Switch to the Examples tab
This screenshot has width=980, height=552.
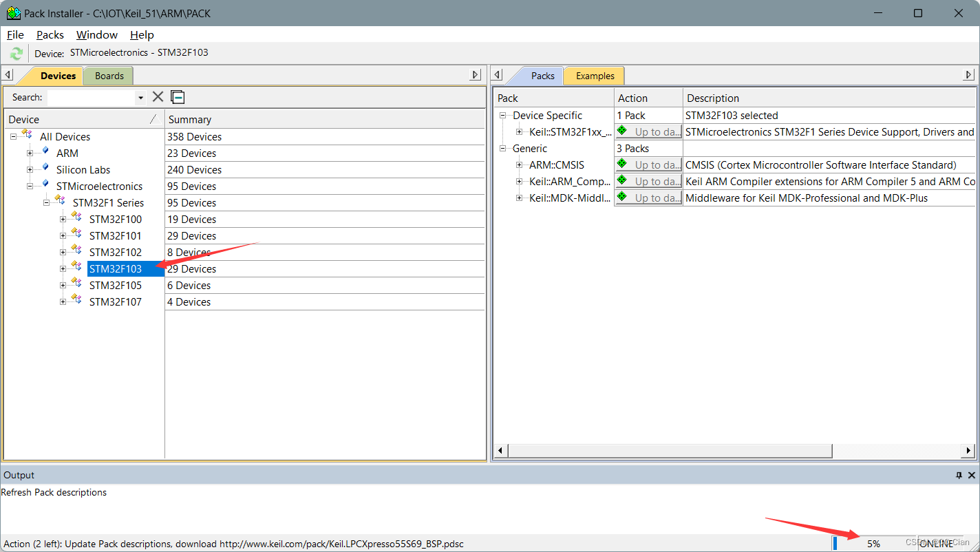click(595, 76)
